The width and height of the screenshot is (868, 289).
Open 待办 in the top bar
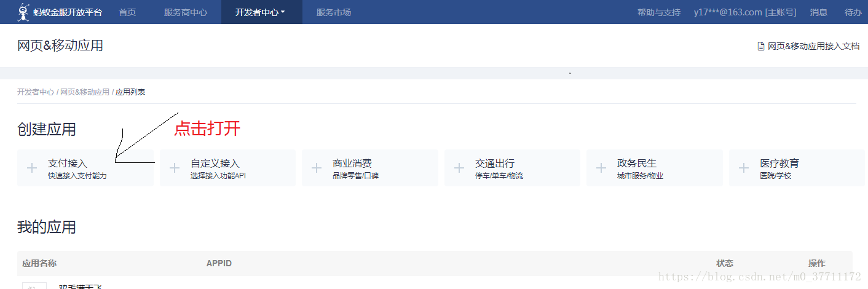coord(853,12)
